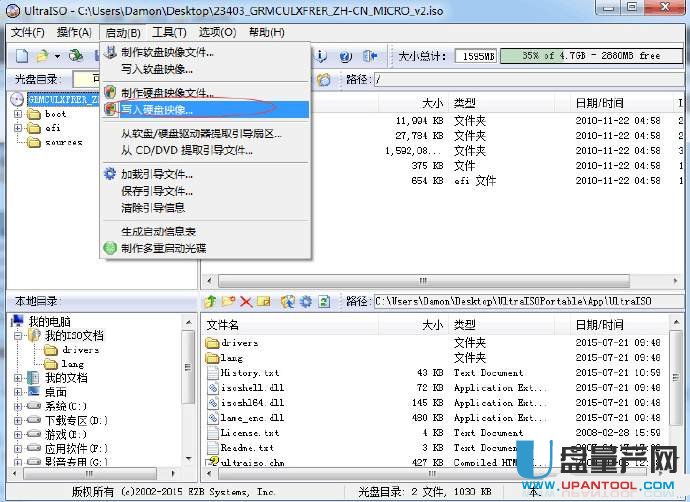Viewport: 690px width, 502px height.
Task: Select 加载引导文件 menu entry
Action: (157, 174)
